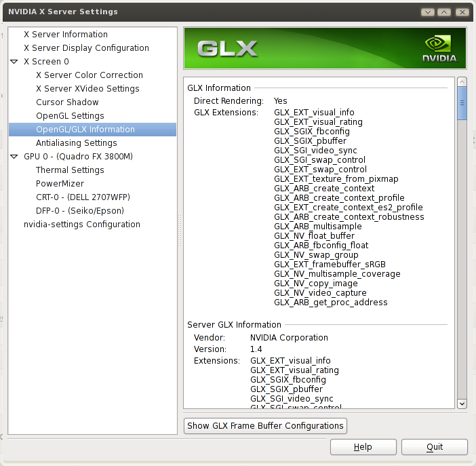Select OpenGL/GLX Information entry
476x466 pixels.
[x=92, y=130]
